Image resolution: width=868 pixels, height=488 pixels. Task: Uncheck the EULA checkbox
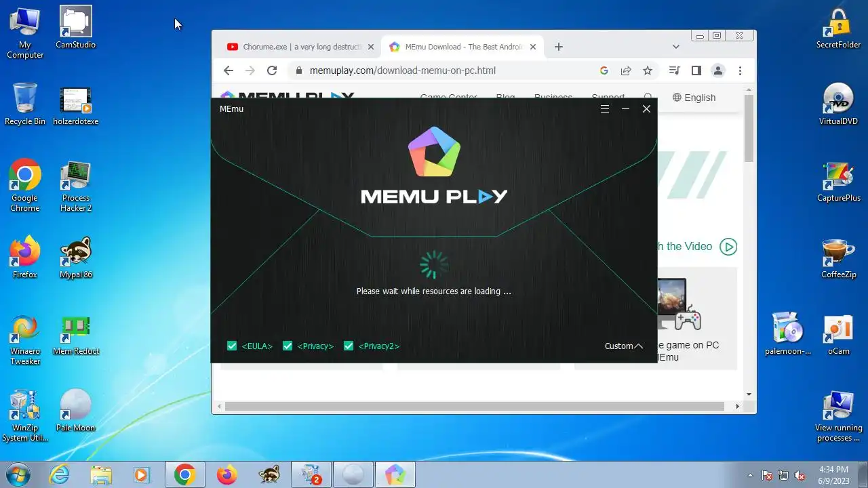(232, 346)
